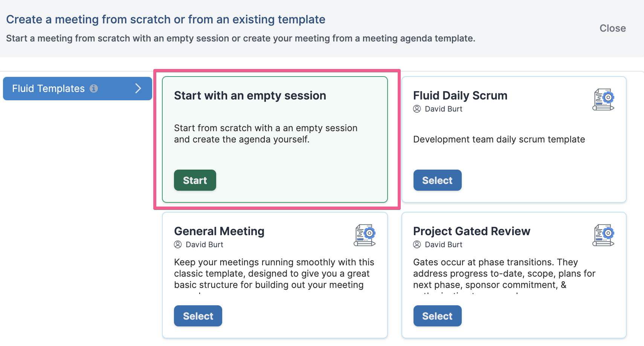The image size is (644, 346).
Task: Click the General Meeting card title
Action: [x=219, y=231]
